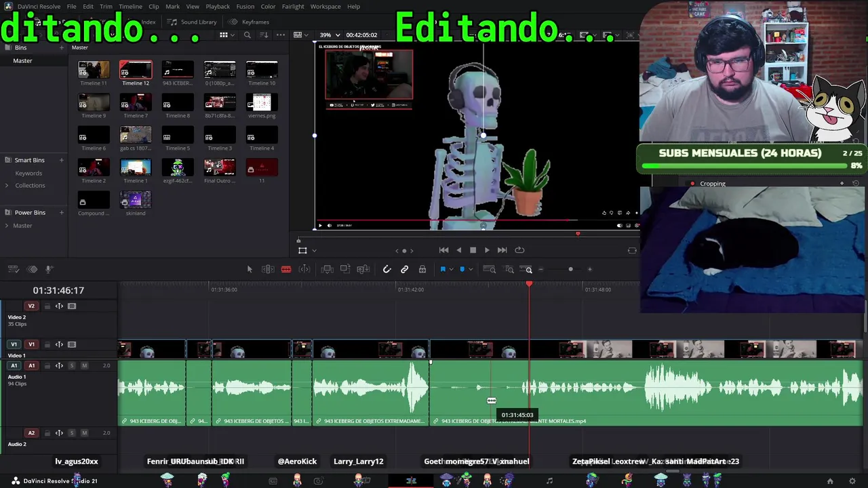
Task: Click the Insert Clip icon
Action: tap(328, 270)
